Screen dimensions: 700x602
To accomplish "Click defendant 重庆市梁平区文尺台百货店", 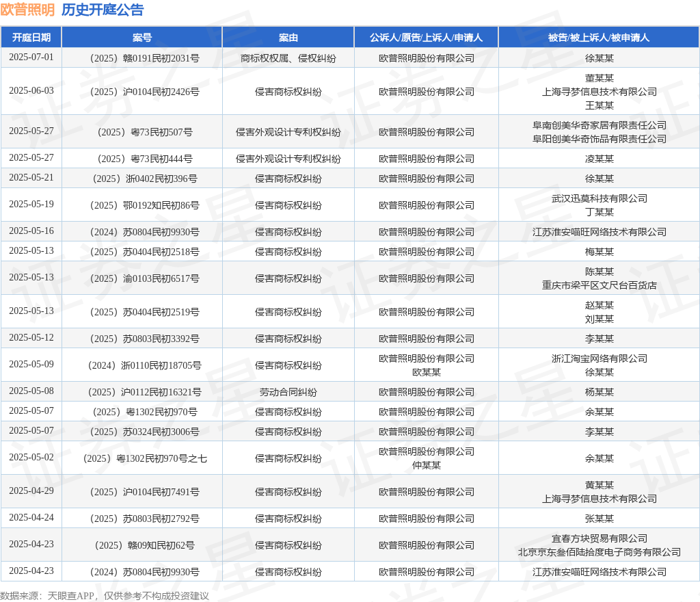I will pos(600,285).
